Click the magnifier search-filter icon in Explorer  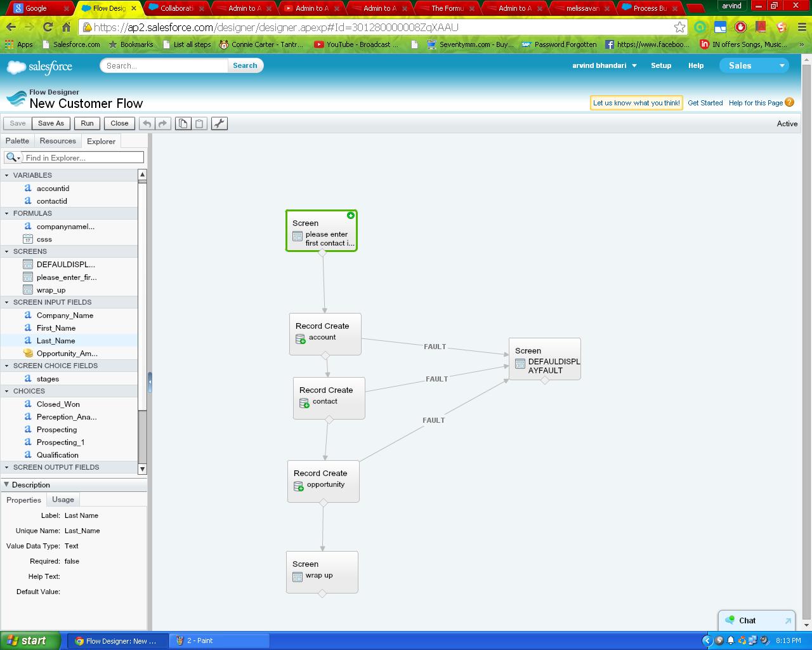click(11, 157)
